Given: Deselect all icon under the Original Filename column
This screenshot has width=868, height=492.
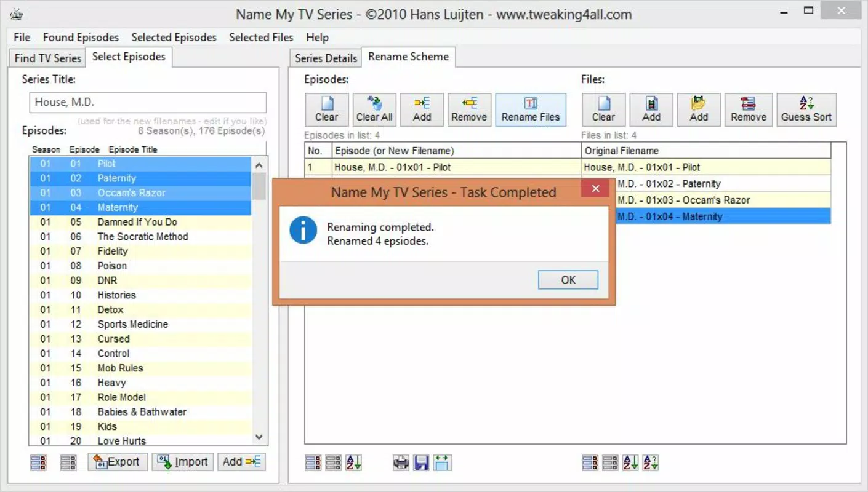Looking at the screenshot, I should coord(610,462).
